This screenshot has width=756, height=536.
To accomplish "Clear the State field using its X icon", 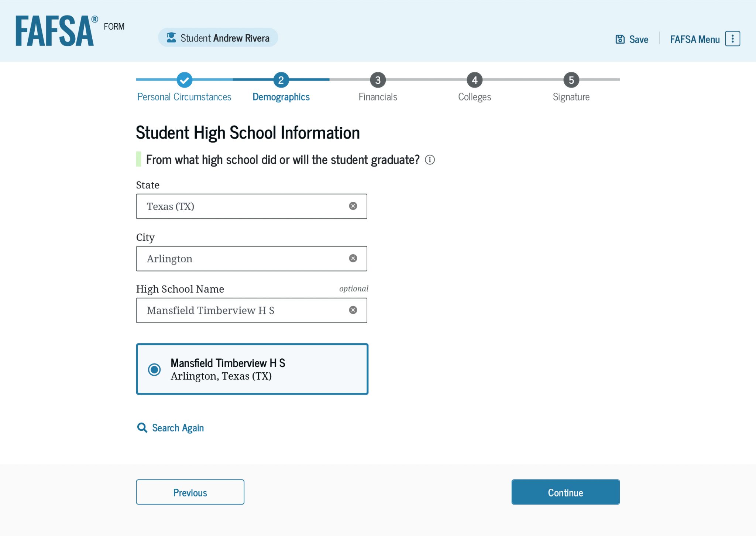I will (x=353, y=206).
